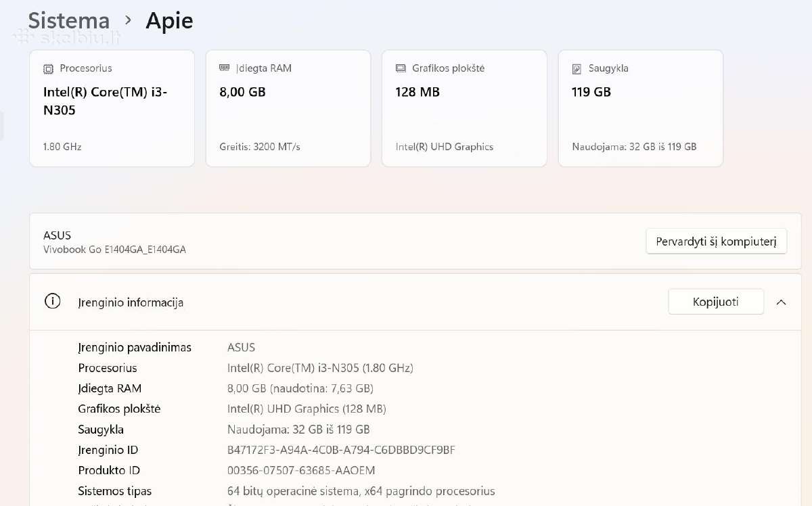This screenshot has width=812, height=506.
Task: Select the Intel(R) Core(TM) i3-N305 heading on the processor card
Action: [x=106, y=101]
